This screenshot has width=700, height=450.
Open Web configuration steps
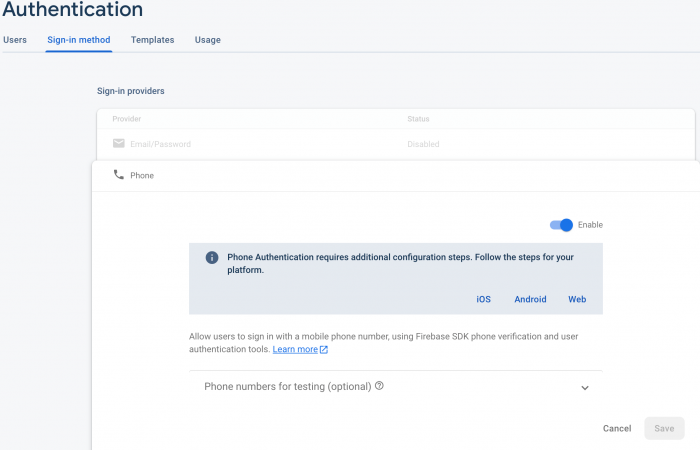coord(577,299)
